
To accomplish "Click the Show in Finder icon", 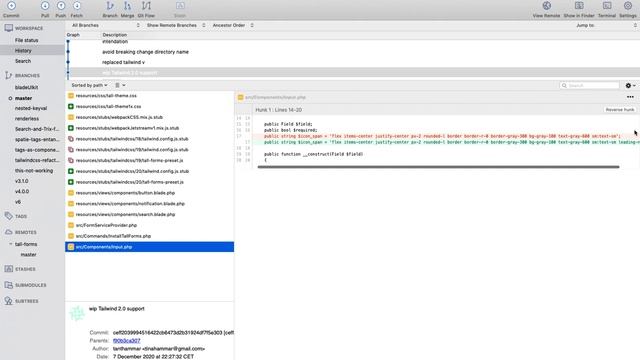I will click(579, 6).
